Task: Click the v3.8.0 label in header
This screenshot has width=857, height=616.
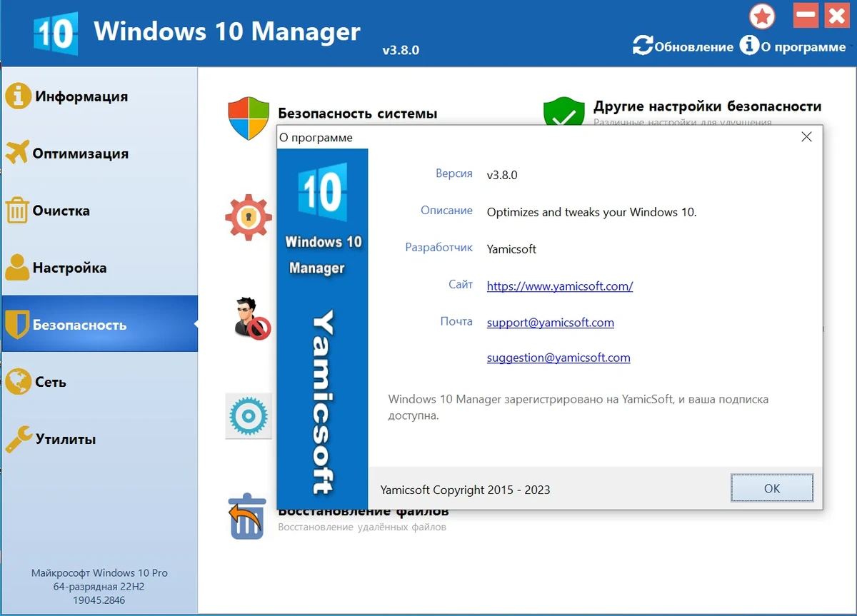Action: pos(401,51)
